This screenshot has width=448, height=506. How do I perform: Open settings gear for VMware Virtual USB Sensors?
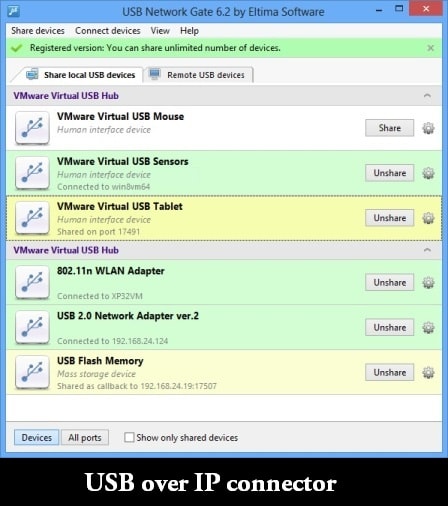click(428, 173)
